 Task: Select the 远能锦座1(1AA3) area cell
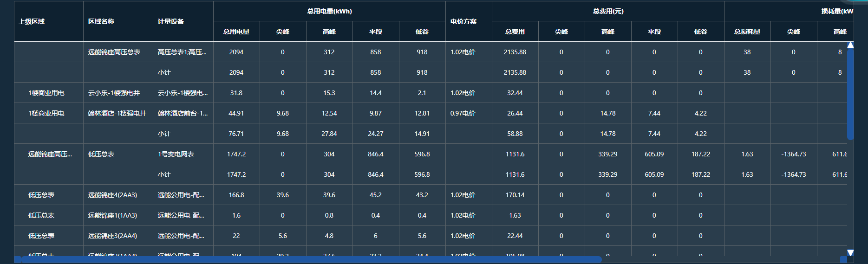click(112, 215)
